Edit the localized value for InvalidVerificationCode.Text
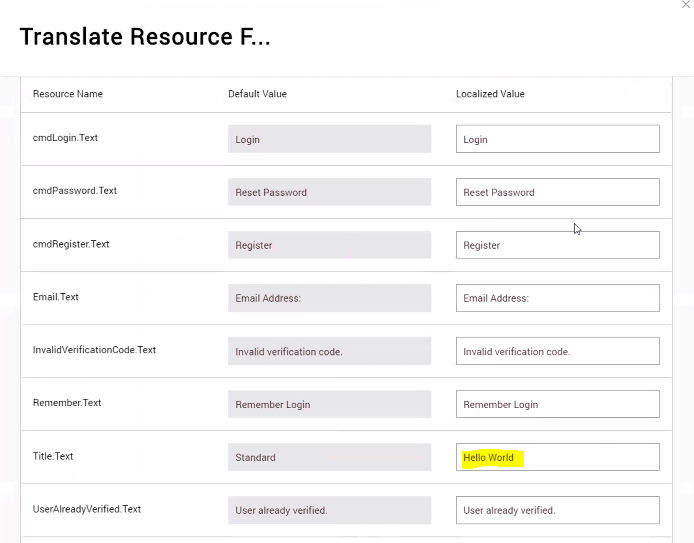Image resolution: width=694 pixels, height=543 pixels. [558, 351]
